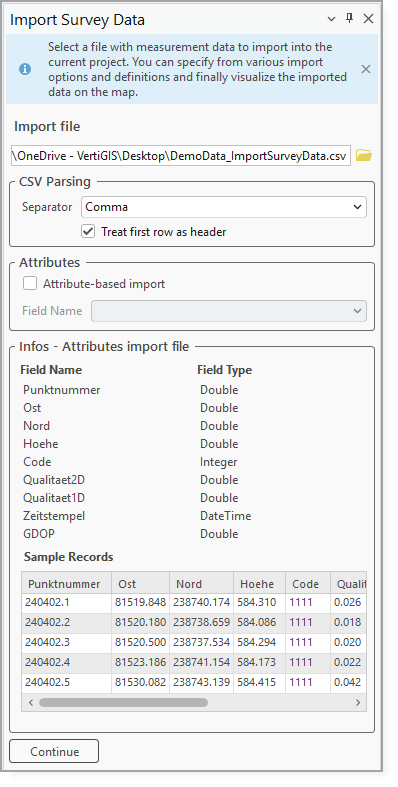Screen dimensions: 398x787
Task: Click the Hoehe value 584.294
Action: (x=259, y=643)
